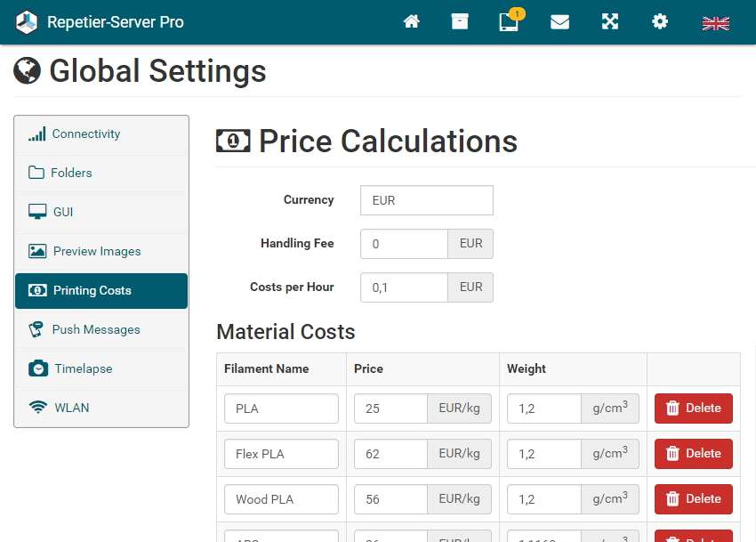Click the trash icon in the PLA row

point(672,409)
